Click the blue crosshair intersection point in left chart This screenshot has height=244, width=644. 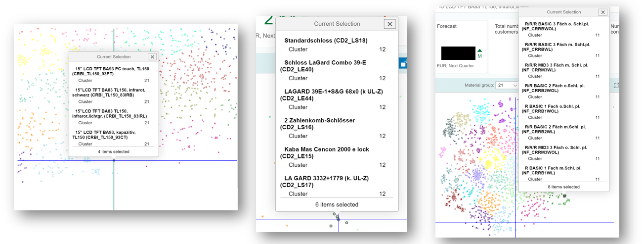pos(114,160)
